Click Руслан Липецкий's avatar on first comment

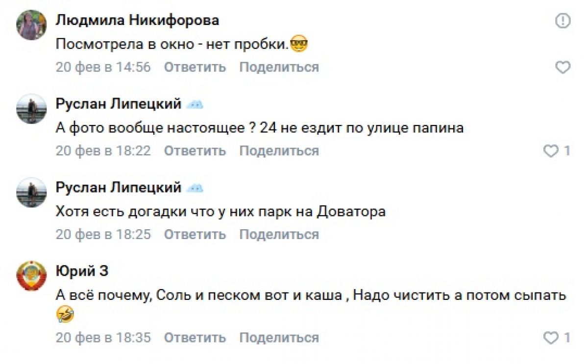pos(31,109)
